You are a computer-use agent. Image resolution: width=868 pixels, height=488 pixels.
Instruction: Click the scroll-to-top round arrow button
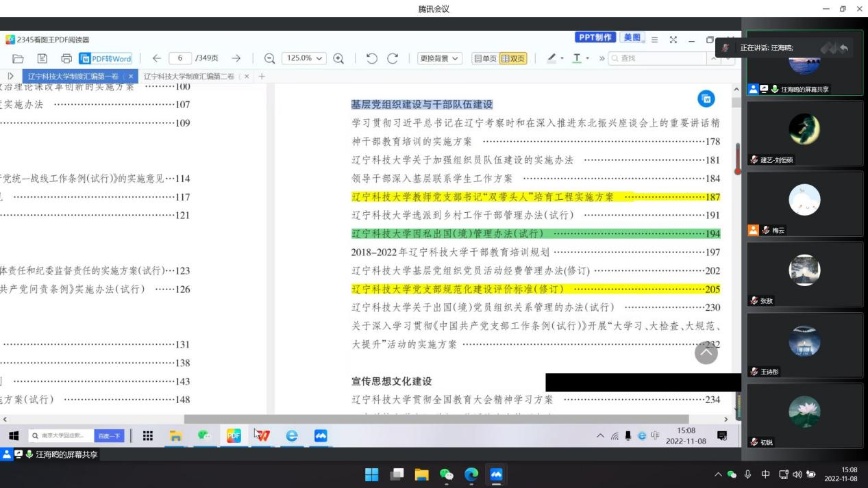coord(706,353)
